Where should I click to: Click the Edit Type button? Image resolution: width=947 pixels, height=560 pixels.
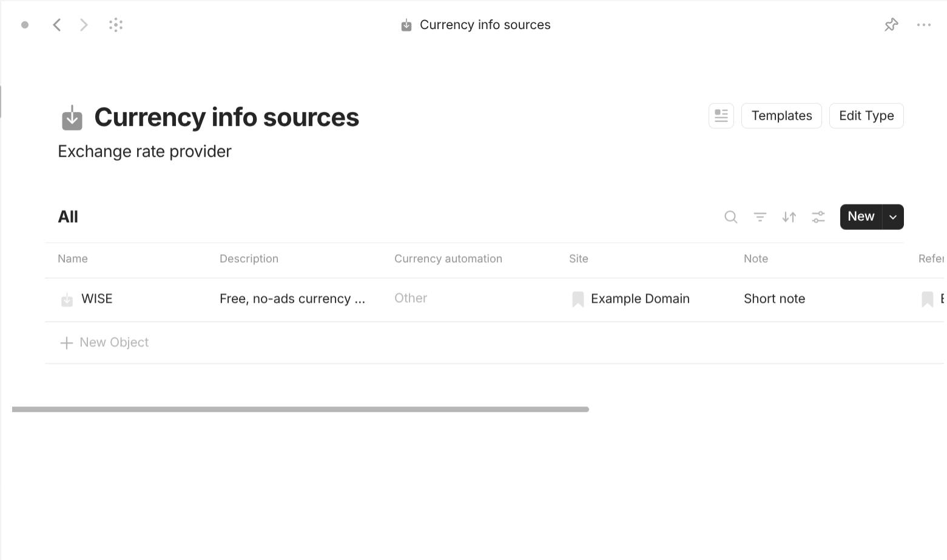pyautogui.click(x=866, y=115)
